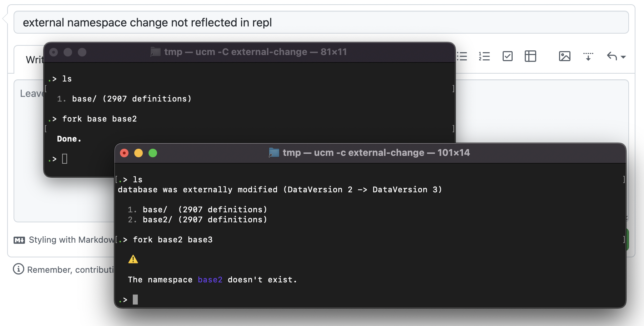The height and width of the screenshot is (326, 644).
Task: Click the base2 link text in the terminal
Action: pyautogui.click(x=210, y=280)
